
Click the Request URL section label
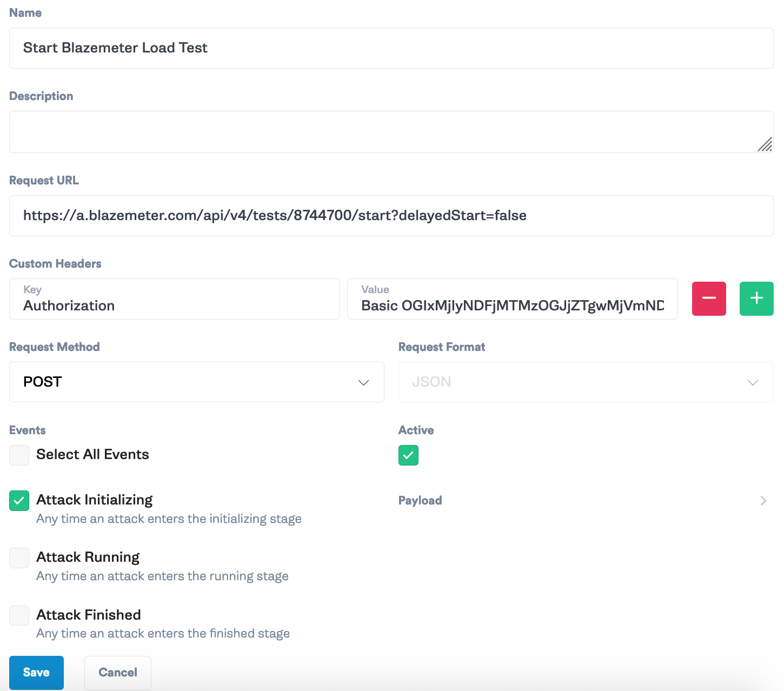click(x=44, y=181)
